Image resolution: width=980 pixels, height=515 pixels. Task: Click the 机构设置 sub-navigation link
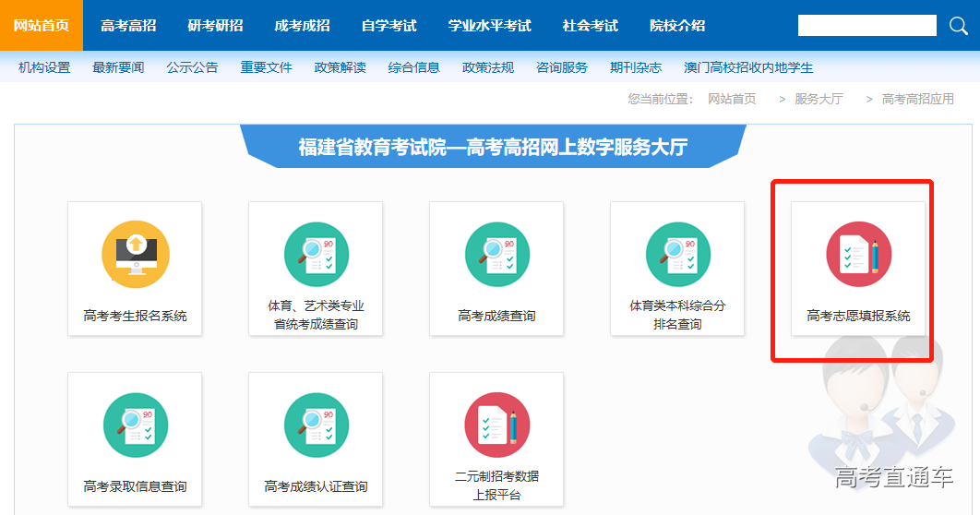(44, 67)
